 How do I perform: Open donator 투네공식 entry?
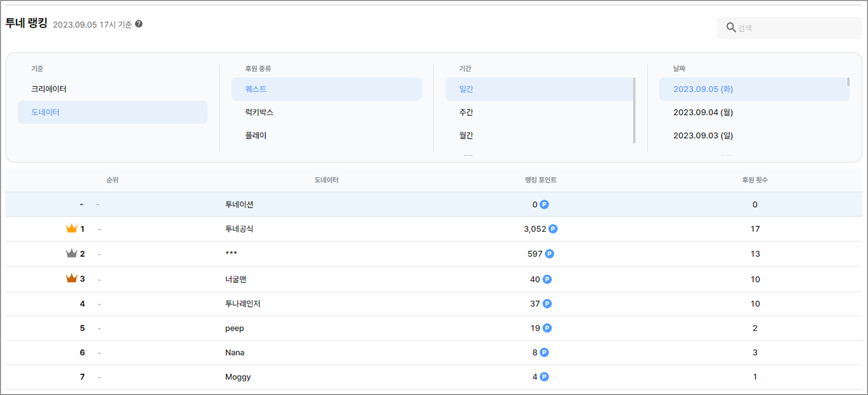(239, 229)
